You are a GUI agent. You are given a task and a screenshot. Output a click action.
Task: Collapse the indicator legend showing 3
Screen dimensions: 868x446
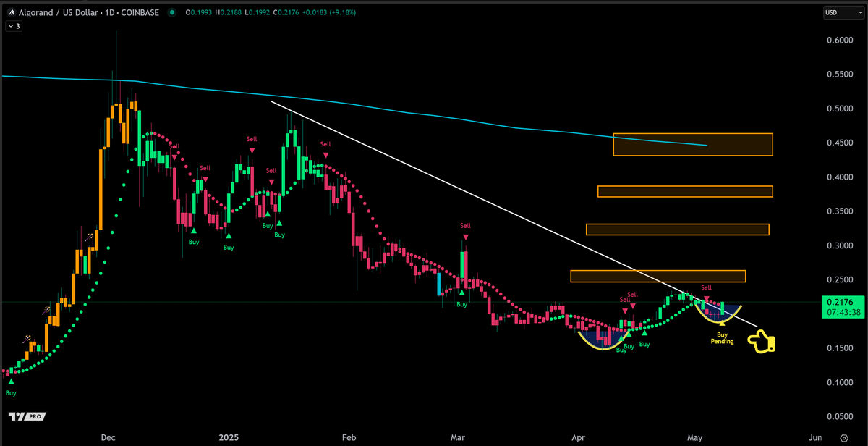tap(13, 26)
